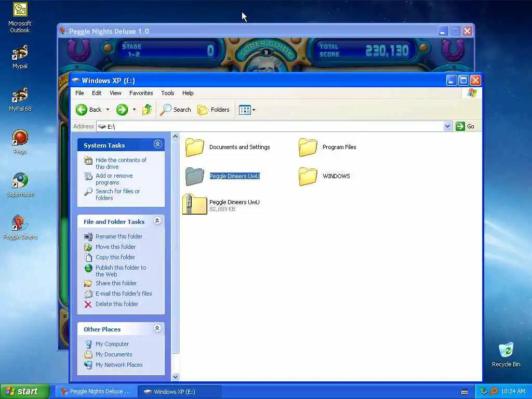Select the MyPal 68 desktop shortcut
Viewport: 532px width, 399px height.
[20, 99]
